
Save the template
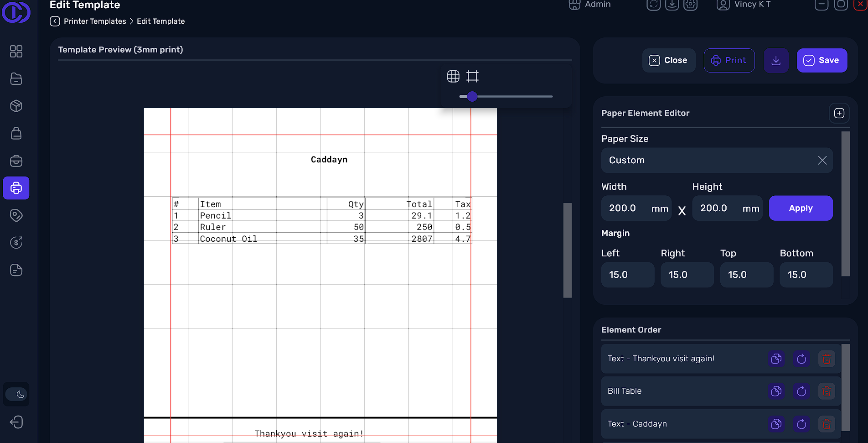tap(821, 60)
